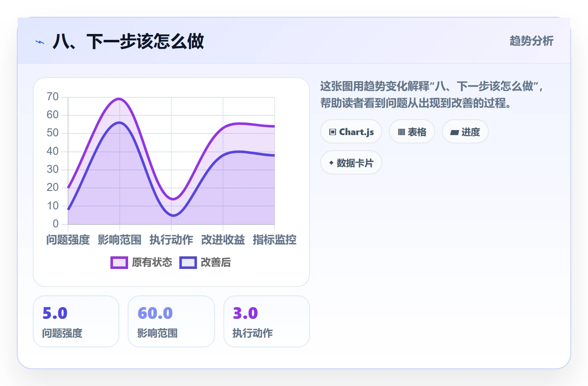Click the 问题强度 x-axis label
588x386 pixels.
pyautogui.click(x=68, y=240)
